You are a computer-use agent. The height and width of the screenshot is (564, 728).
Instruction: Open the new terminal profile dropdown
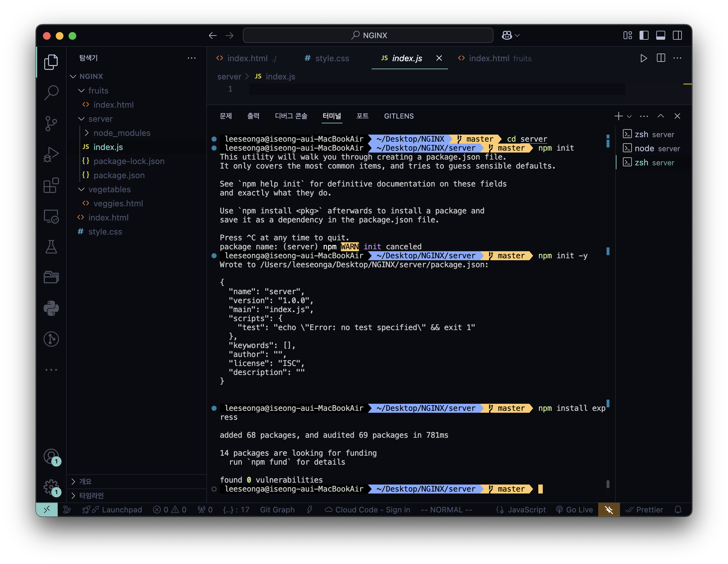629,116
